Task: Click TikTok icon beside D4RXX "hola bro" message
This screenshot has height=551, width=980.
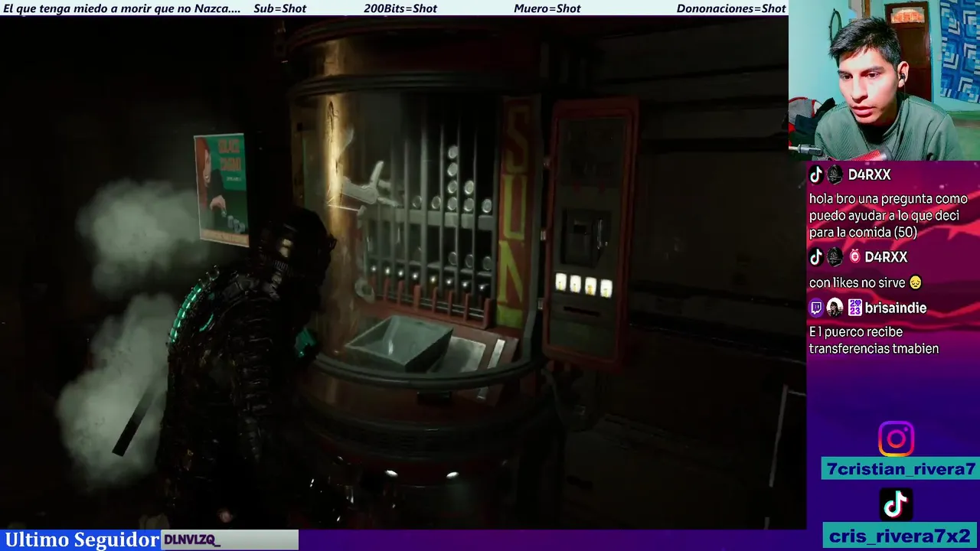Action: click(x=816, y=174)
